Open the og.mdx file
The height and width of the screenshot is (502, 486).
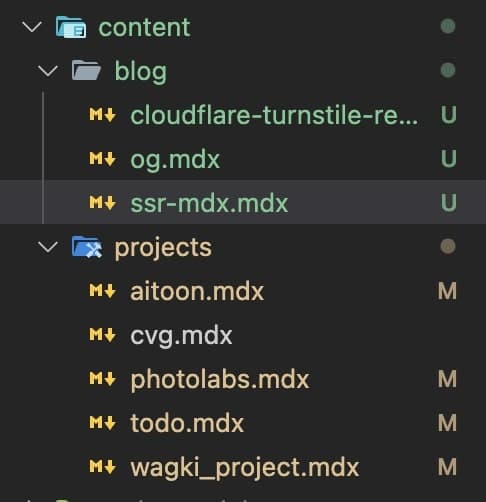(x=175, y=160)
